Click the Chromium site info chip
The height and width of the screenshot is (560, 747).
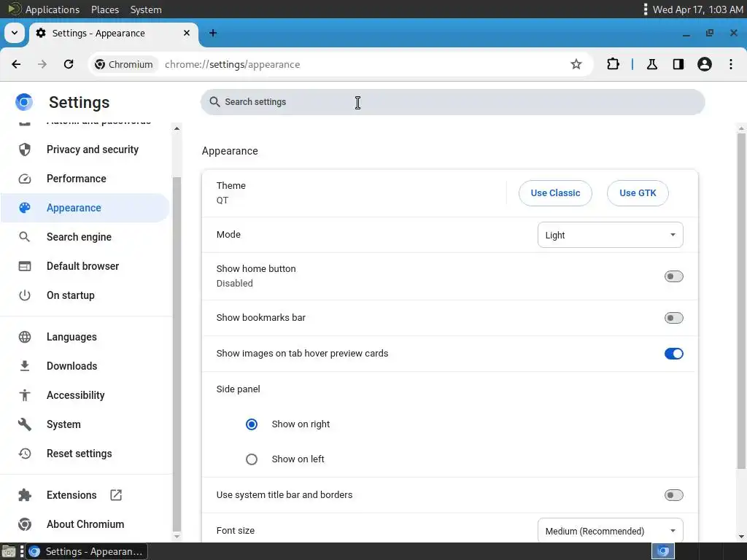pos(124,64)
